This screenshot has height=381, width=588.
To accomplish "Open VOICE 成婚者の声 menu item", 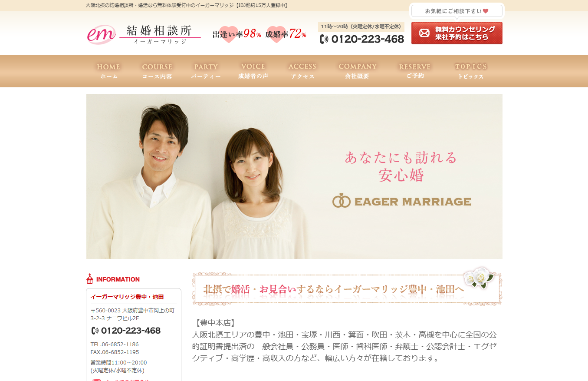I will point(253,71).
